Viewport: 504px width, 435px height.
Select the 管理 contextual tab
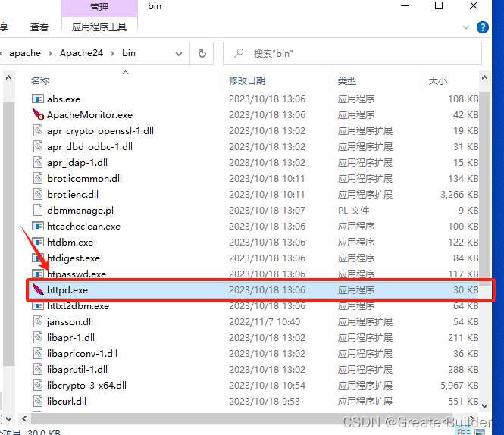pos(99,8)
